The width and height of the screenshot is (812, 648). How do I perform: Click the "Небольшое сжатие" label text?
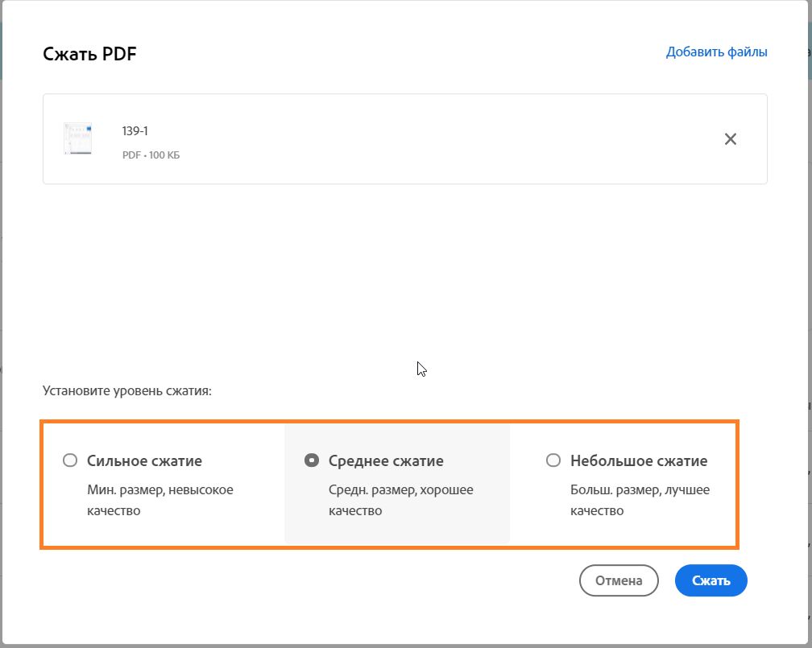pos(639,461)
